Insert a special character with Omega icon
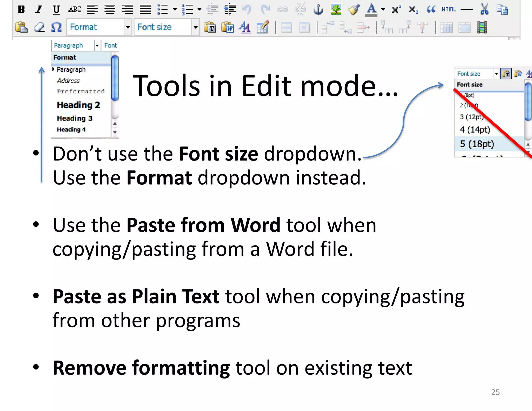 coord(56,27)
